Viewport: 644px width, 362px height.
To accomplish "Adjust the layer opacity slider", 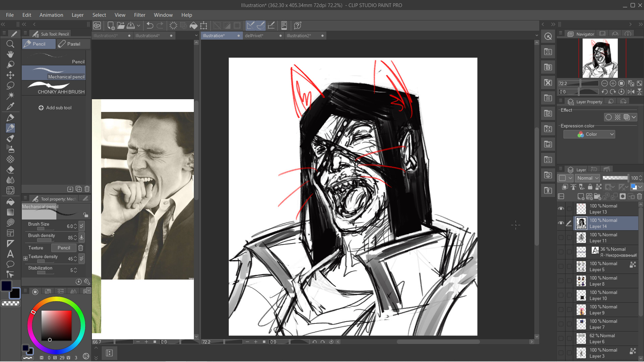I will [x=615, y=178].
